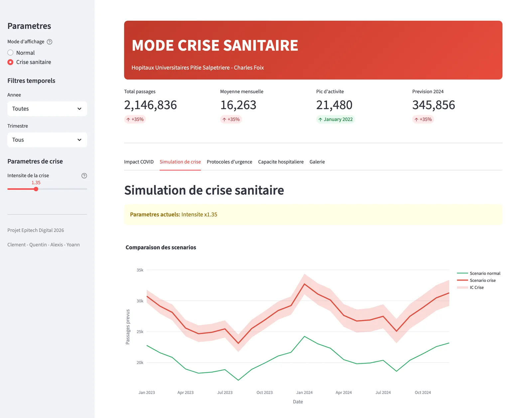Switch to the Impact COVID tab
This screenshot has width=532, height=418.
point(139,162)
